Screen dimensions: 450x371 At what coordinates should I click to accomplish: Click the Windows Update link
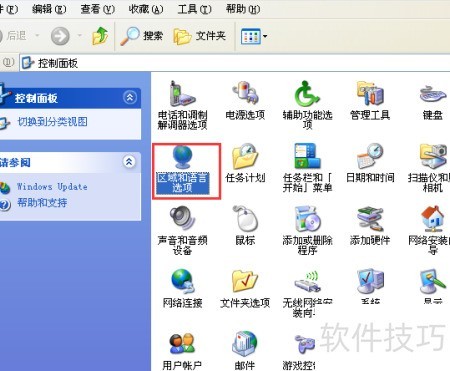click(x=52, y=187)
